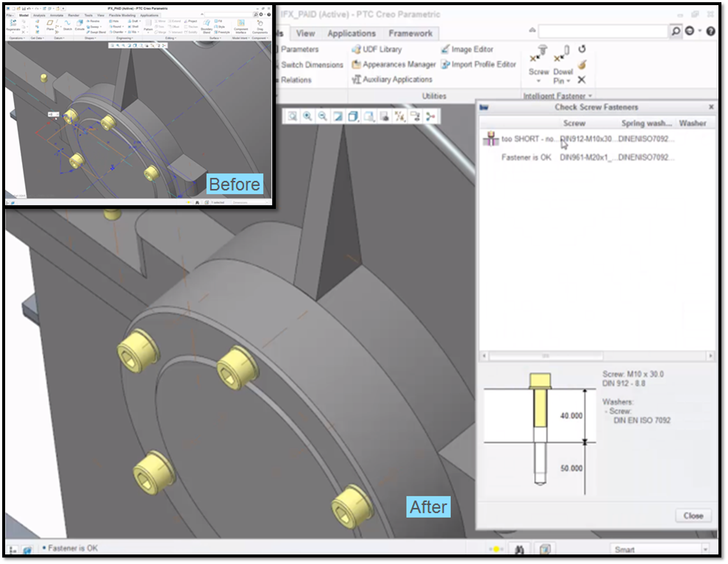Click the Repaint icon in graphics toolbar
728x564 pixels.
tap(338, 116)
